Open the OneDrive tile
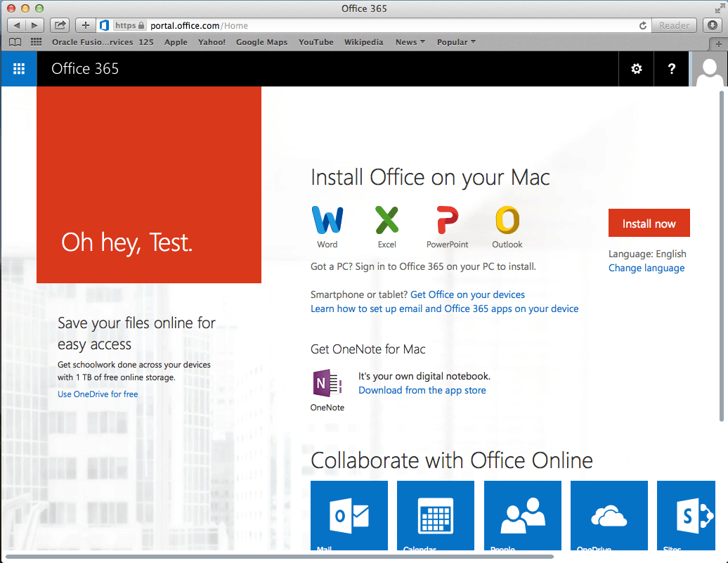The width and height of the screenshot is (728, 563). click(609, 517)
